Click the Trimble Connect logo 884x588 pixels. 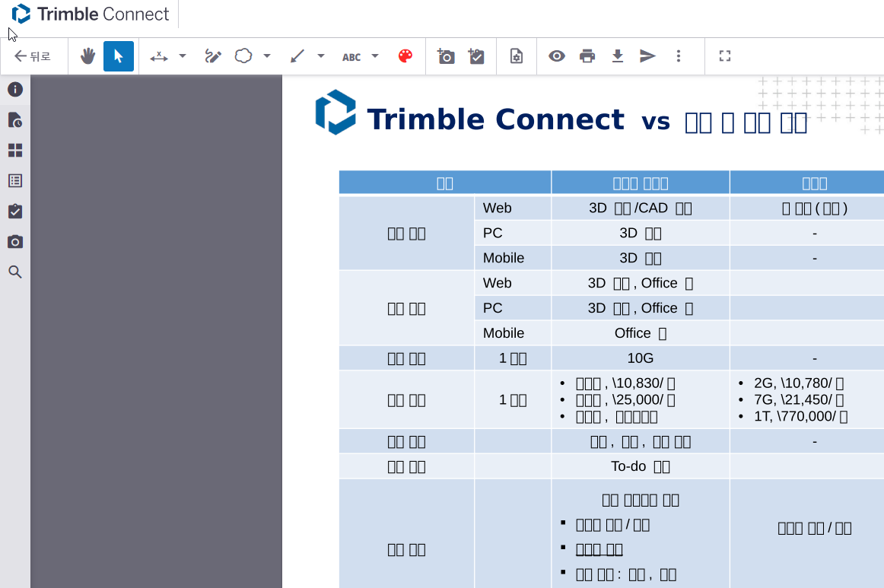point(91,14)
